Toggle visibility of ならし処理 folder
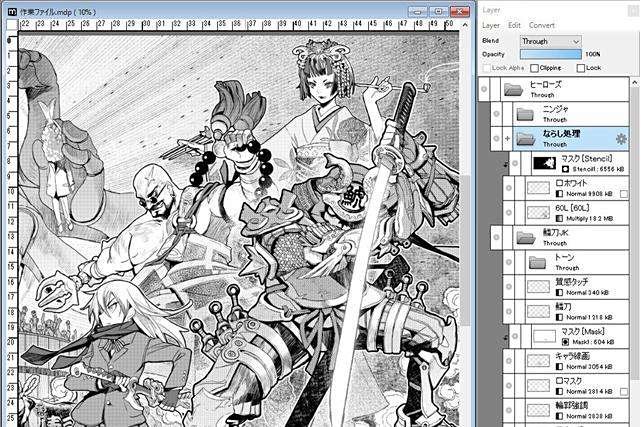Screen dimensions: 641x427 (496, 139)
